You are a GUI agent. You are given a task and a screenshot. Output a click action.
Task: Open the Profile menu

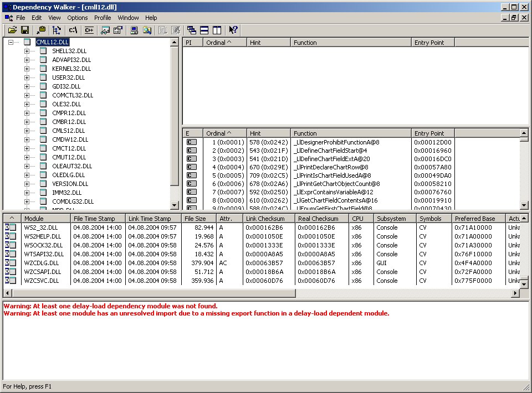pyautogui.click(x=102, y=18)
